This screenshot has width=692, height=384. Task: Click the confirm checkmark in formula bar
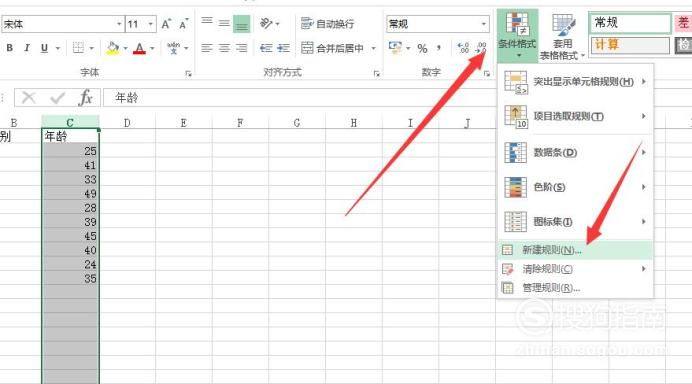[x=57, y=98]
